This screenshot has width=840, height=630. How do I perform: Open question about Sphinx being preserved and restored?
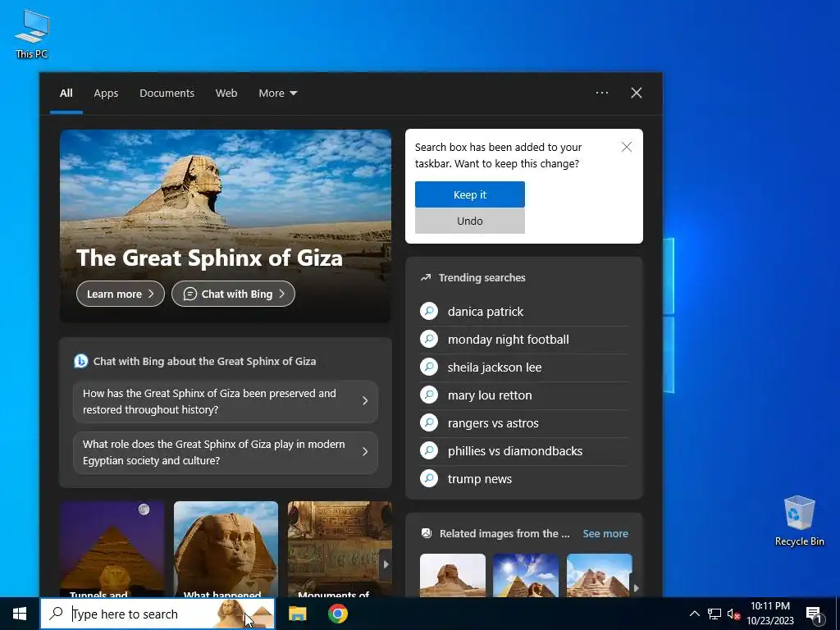[x=225, y=401]
